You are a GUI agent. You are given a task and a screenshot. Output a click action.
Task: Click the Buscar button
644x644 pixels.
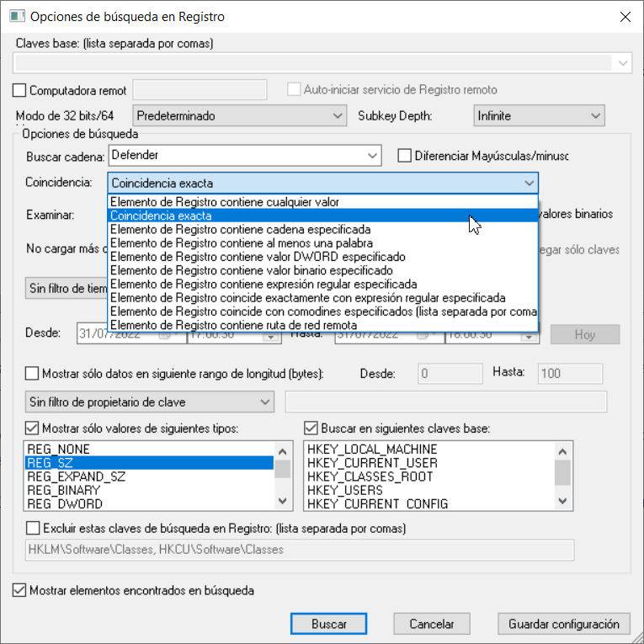328,624
